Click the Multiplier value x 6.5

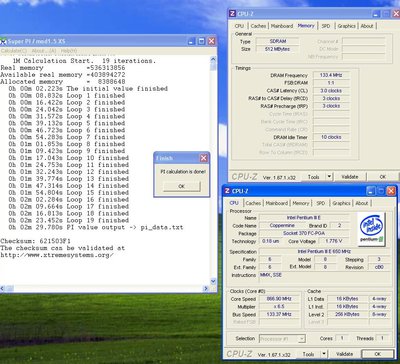[279, 307]
